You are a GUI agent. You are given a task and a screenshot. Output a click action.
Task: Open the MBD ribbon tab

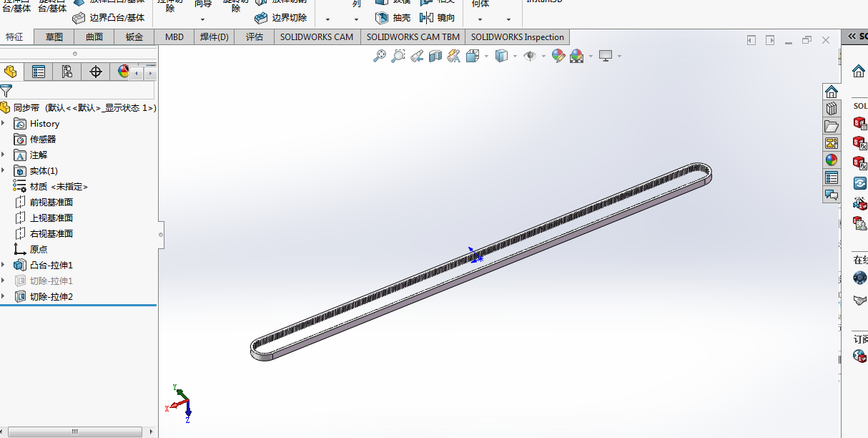(174, 36)
